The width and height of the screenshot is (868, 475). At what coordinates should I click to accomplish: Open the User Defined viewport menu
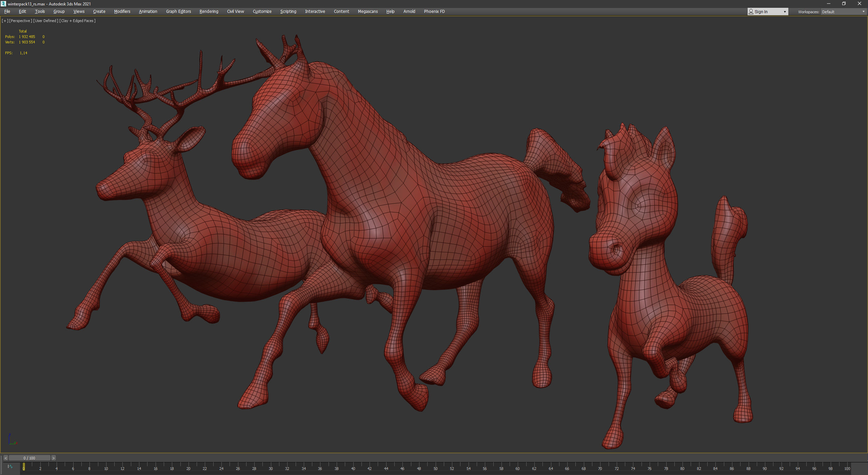tap(45, 21)
